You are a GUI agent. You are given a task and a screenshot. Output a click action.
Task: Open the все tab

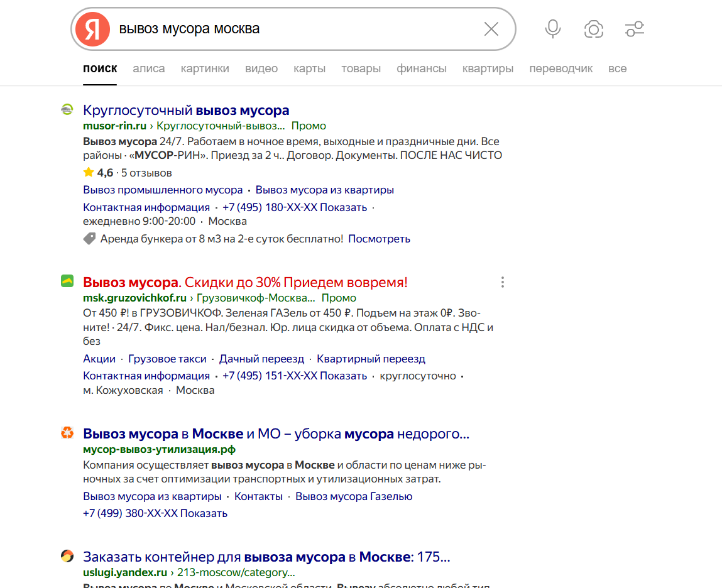(617, 68)
